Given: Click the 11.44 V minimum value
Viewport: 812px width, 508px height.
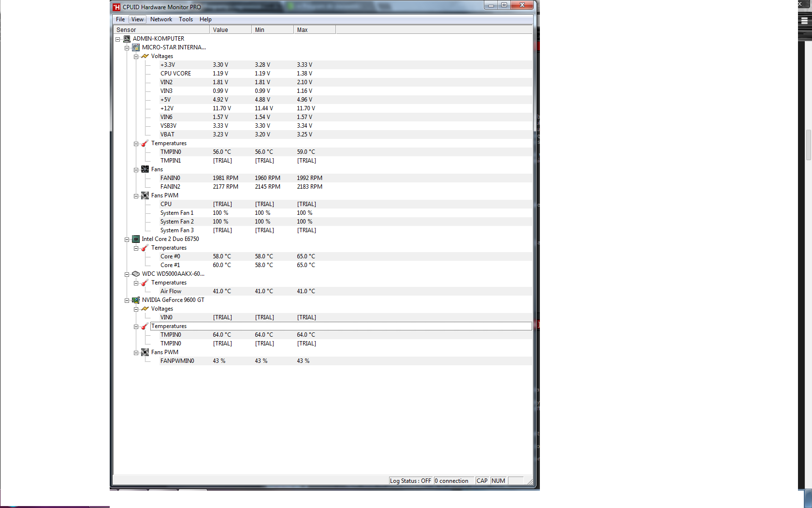Looking at the screenshot, I should (264, 108).
